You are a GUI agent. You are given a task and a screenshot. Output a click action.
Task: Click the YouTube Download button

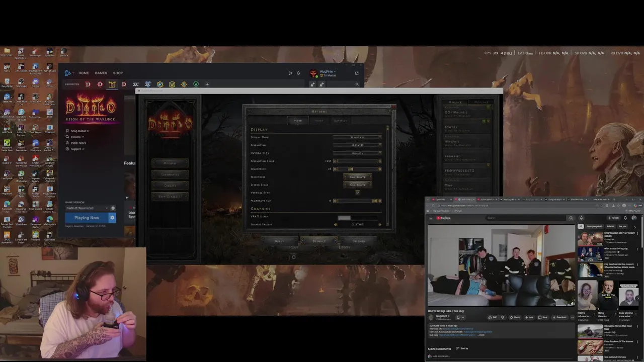point(560,317)
